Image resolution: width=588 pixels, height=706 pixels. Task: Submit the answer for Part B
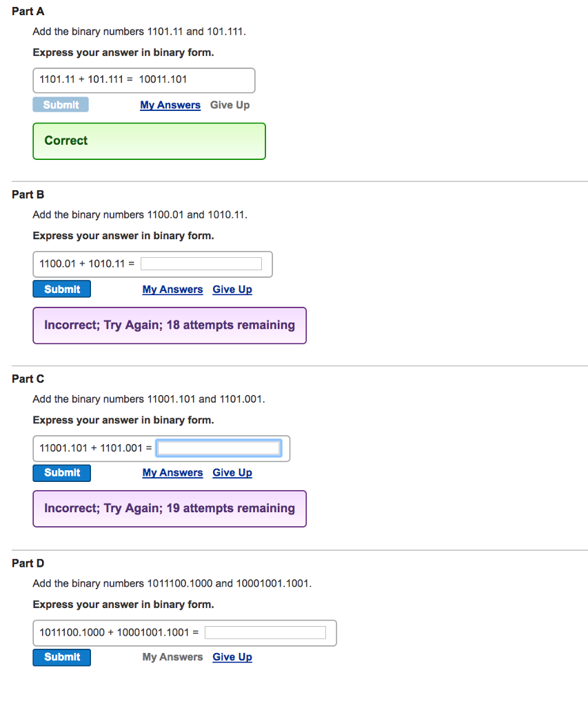coord(61,288)
